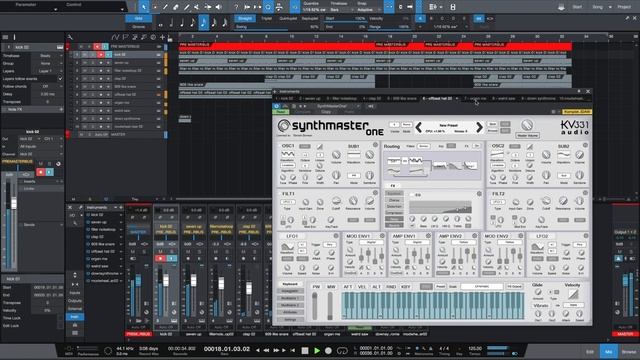Screen dimensions: 640x360
Task: Click the FILT2 Cutoff knob
Action: [546, 201]
